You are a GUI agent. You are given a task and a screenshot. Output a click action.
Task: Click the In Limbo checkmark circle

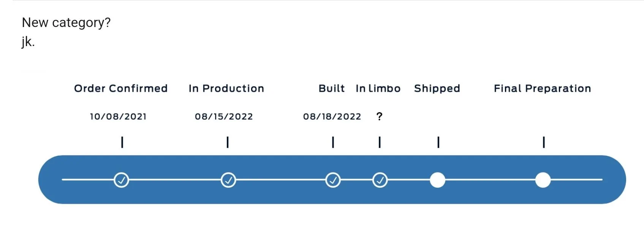[x=380, y=180]
